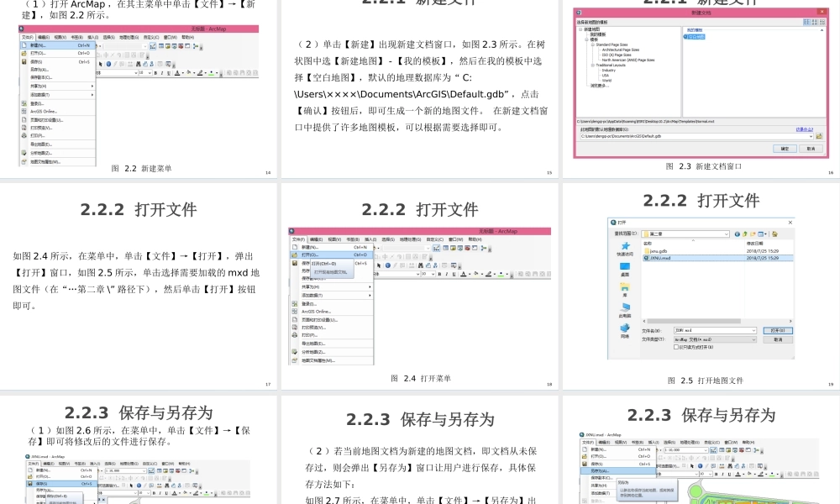Enable the 以只读方式打开 checkbox

click(675, 347)
